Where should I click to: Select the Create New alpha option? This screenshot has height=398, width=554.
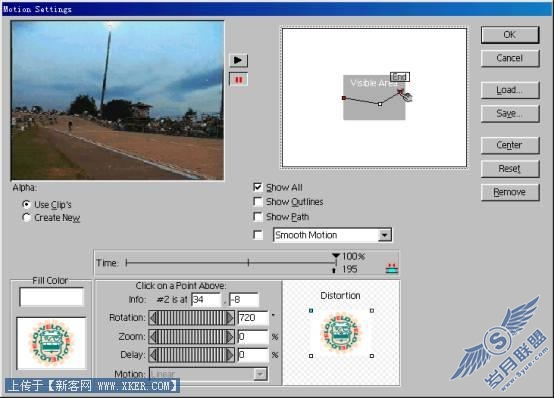point(26,217)
